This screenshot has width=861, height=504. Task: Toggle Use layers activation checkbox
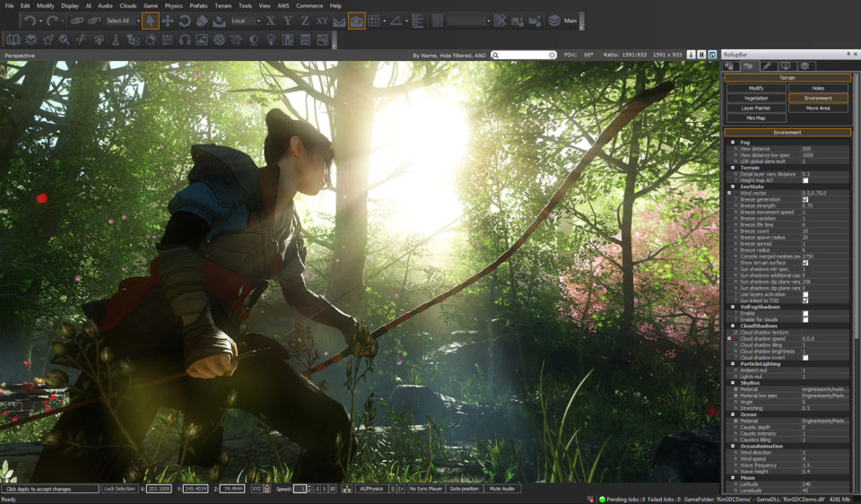click(805, 294)
